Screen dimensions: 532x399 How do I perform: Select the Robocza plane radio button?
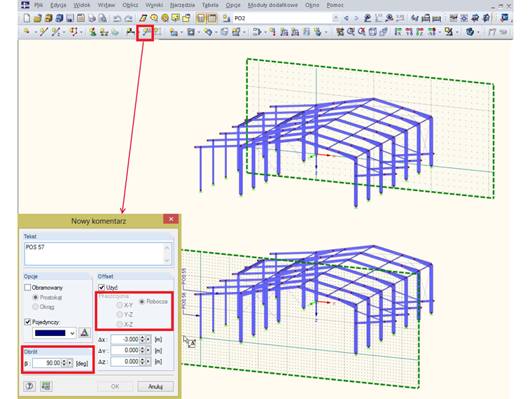[x=142, y=302]
